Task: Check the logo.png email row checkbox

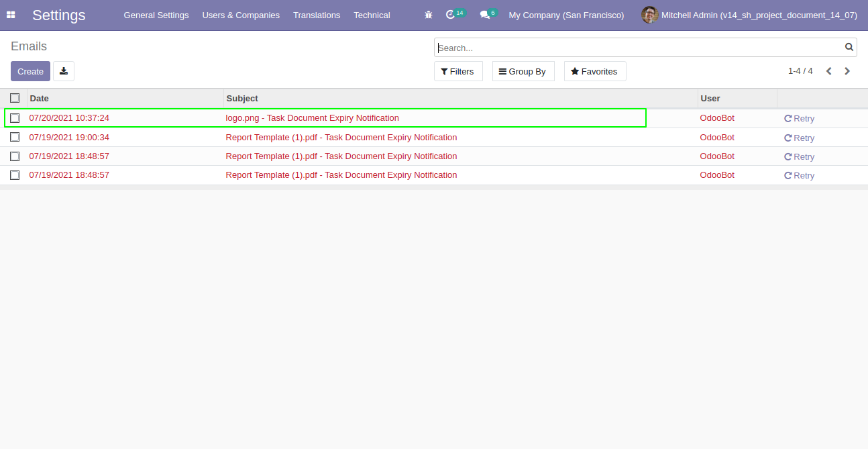Action: coord(15,118)
